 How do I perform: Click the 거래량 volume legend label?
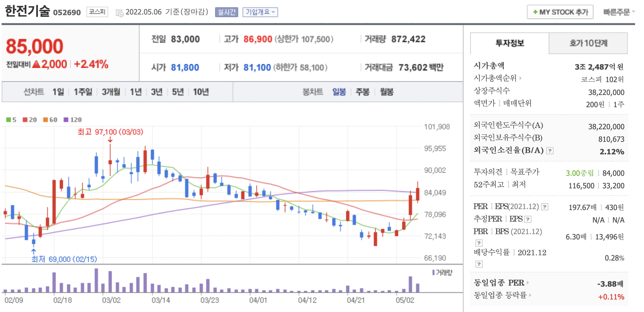pyautogui.click(x=442, y=273)
